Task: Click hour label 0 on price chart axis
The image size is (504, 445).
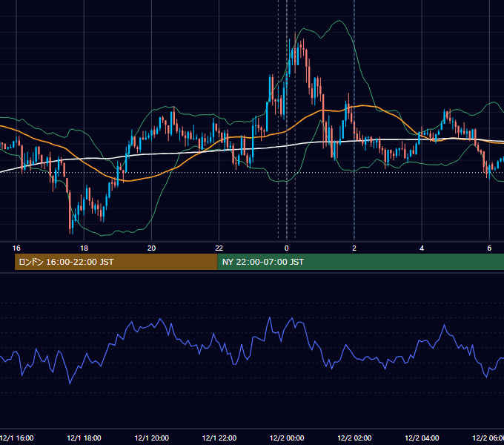Action: point(287,248)
